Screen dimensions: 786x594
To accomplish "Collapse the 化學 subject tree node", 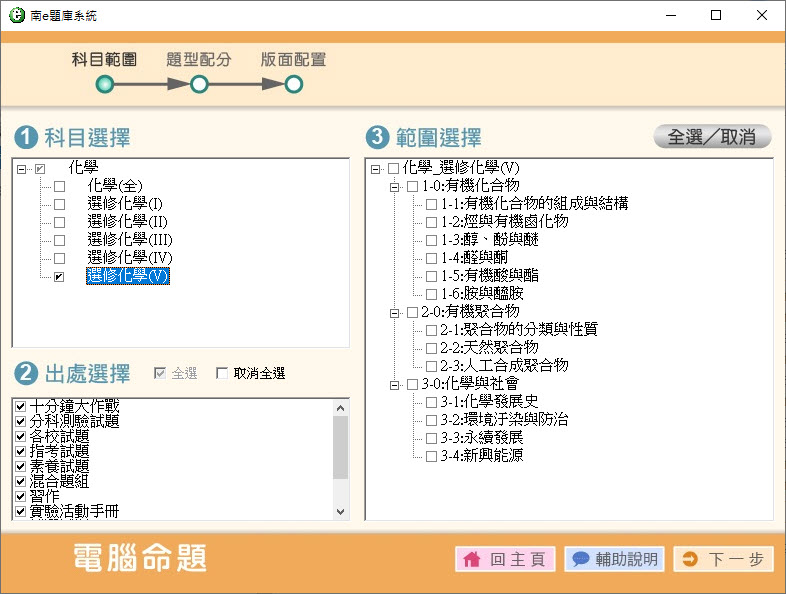I will click(x=21, y=169).
